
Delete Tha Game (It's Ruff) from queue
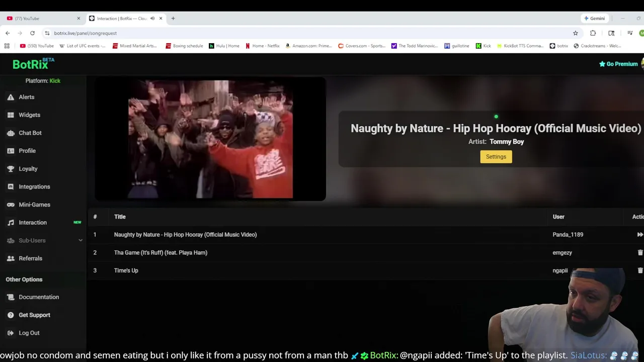click(640, 252)
